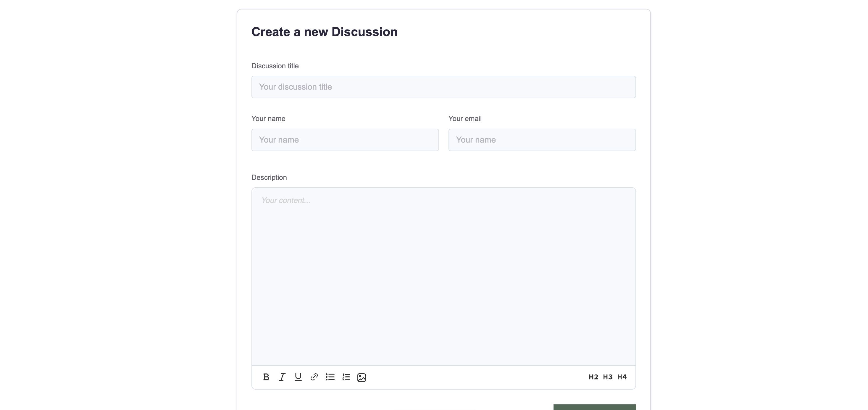Place the cursor in the Description editor
868x410 pixels.
coord(443,276)
